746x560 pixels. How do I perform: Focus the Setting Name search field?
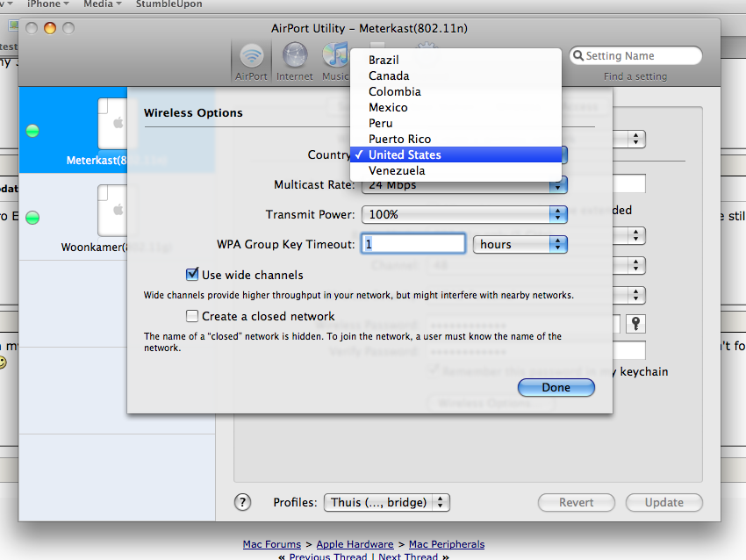(x=635, y=55)
